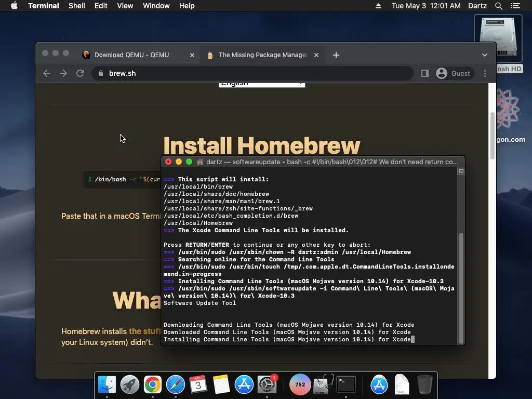Image resolution: width=532 pixels, height=399 pixels.
Task: Click Terminal window scrollbar
Action: pyautogui.click(x=461, y=288)
